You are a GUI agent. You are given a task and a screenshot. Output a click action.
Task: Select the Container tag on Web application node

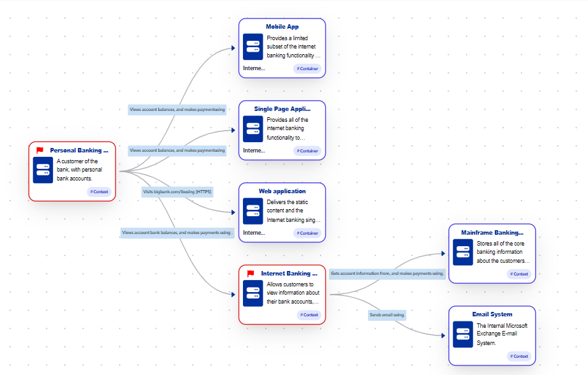click(307, 233)
